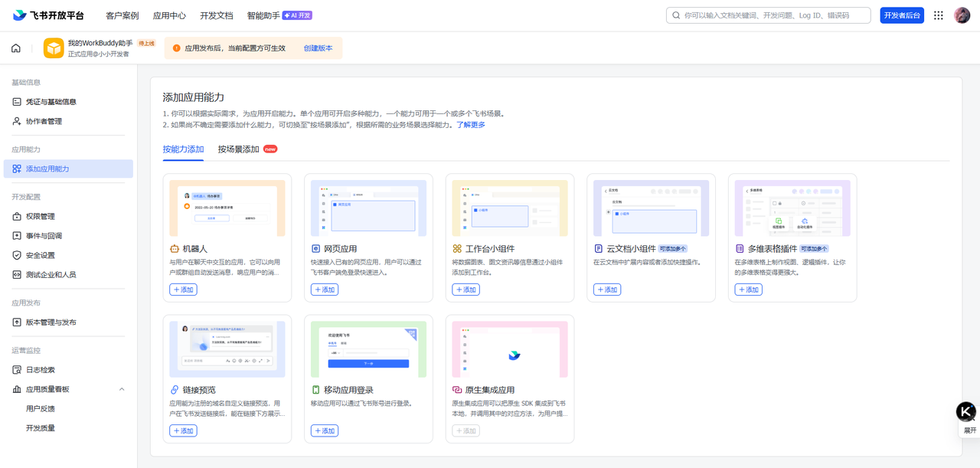Screen dimensions: 980x468
Task: Switch to the 按能力添加 tab
Action: pyautogui.click(x=183, y=149)
